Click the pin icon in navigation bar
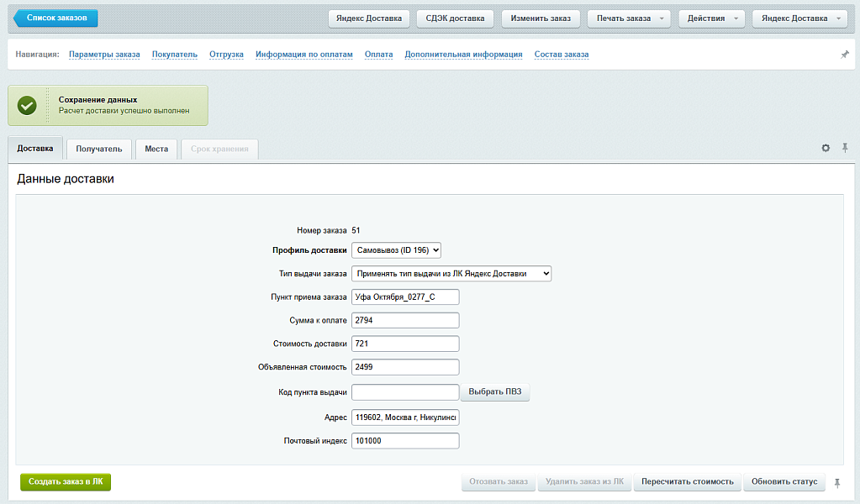The image size is (860, 504). [x=845, y=55]
